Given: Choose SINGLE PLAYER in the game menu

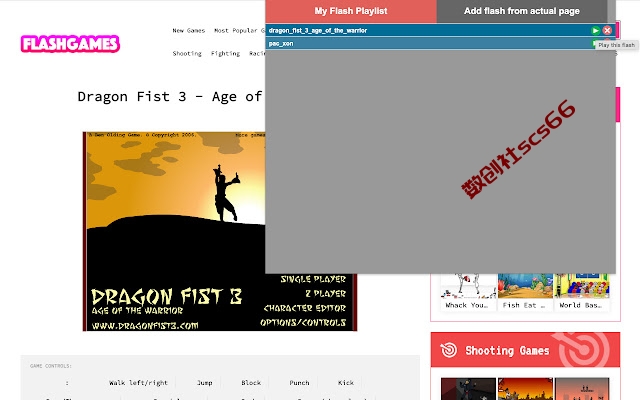Looking at the screenshot, I should point(313,279).
